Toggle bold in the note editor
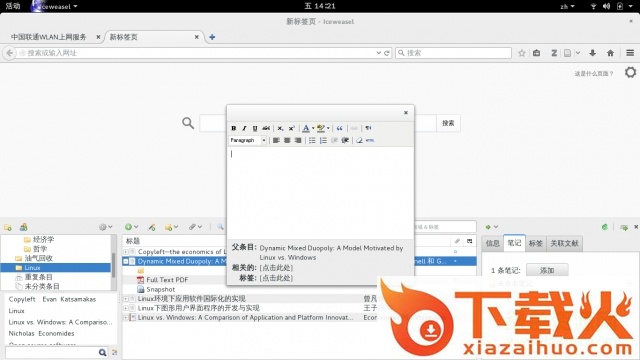Viewport: 640px width, 360px height. tap(233, 128)
